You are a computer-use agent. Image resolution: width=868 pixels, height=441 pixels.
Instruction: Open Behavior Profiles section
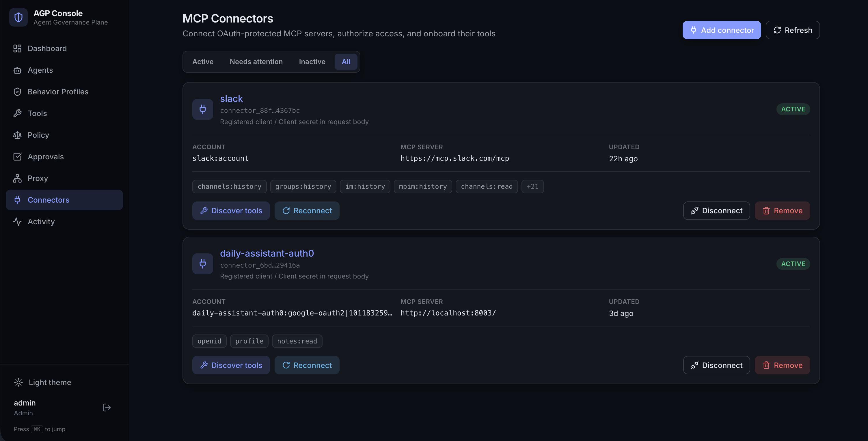[64, 92]
